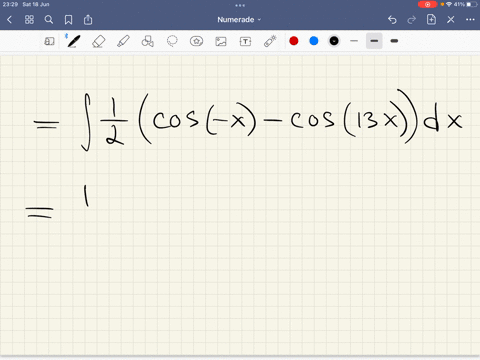Image resolution: width=480 pixels, height=360 pixels.
Task: Select the Laser pointer tool
Action: (270, 41)
